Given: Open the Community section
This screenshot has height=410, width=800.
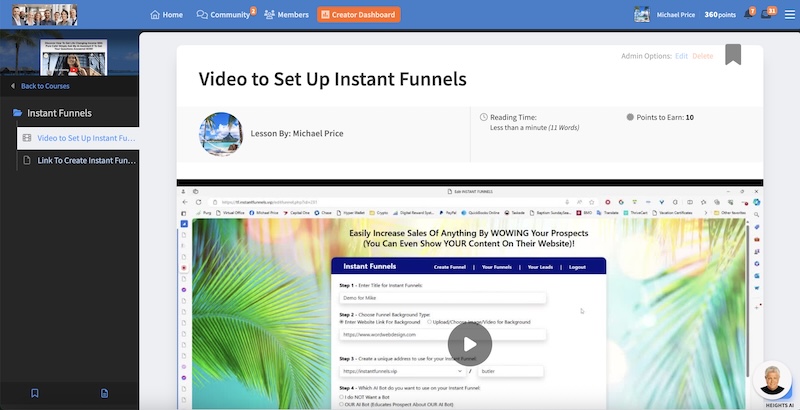Looking at the screenshot, I should point(223,15).
